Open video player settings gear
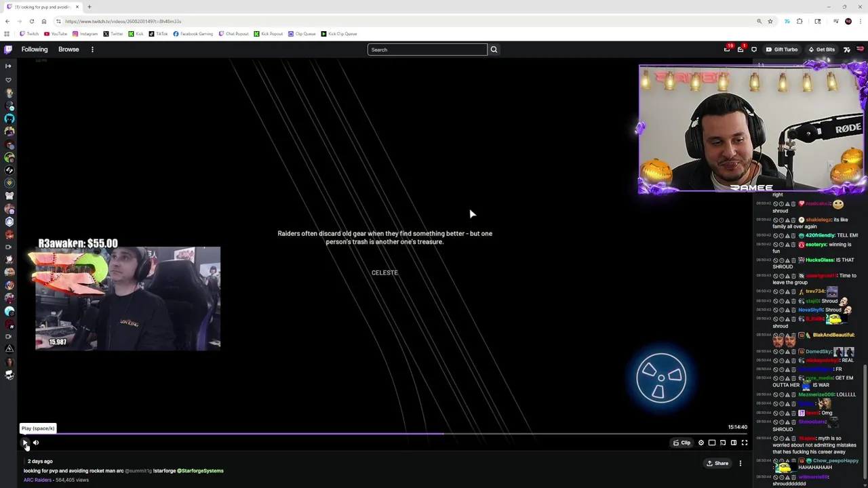This screenshot has height=488, width=868. tap(701, 443)
